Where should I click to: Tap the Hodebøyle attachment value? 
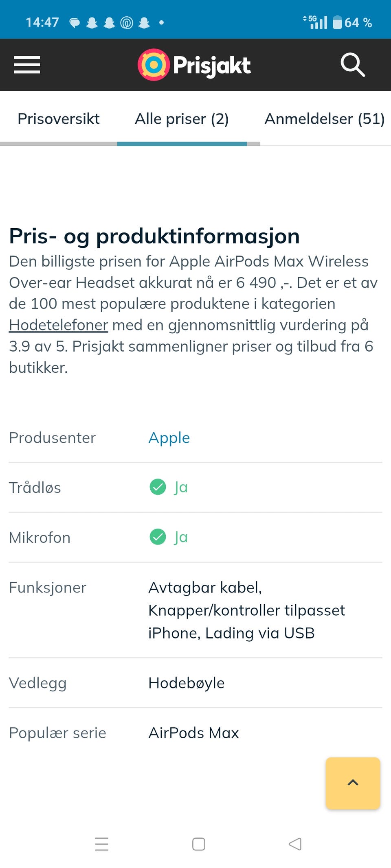click(187, 683)
